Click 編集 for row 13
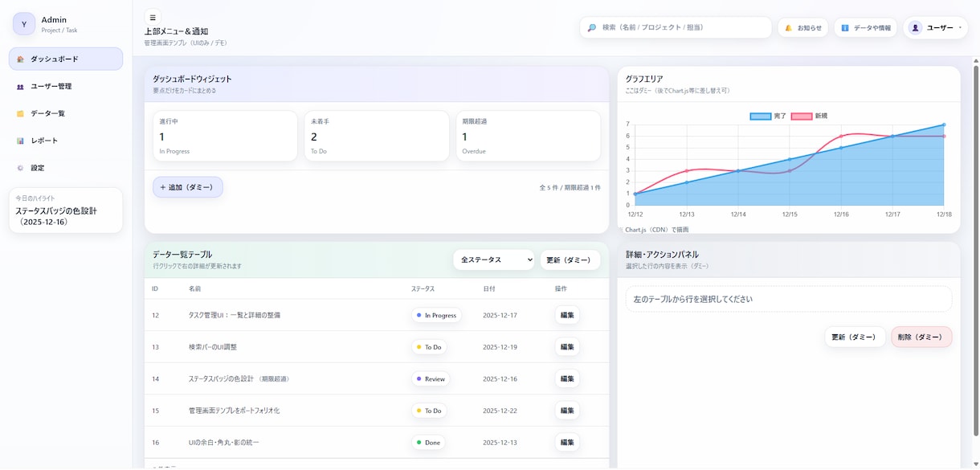 click(x=567, y=347)
